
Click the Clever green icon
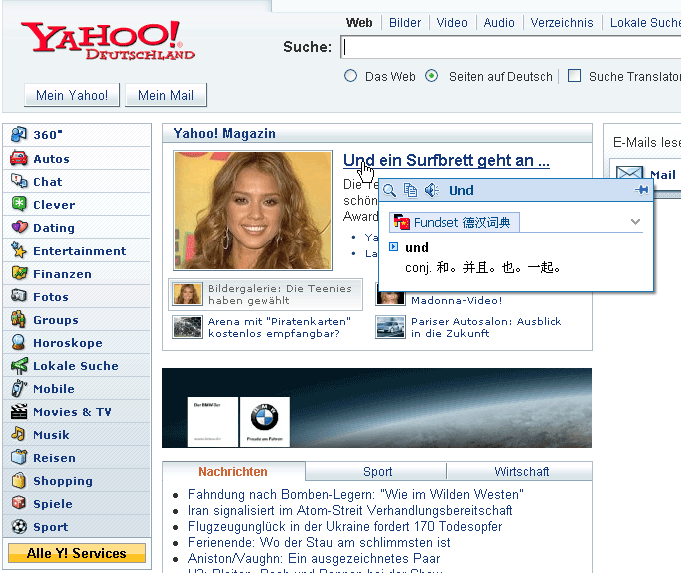point(19,204)
